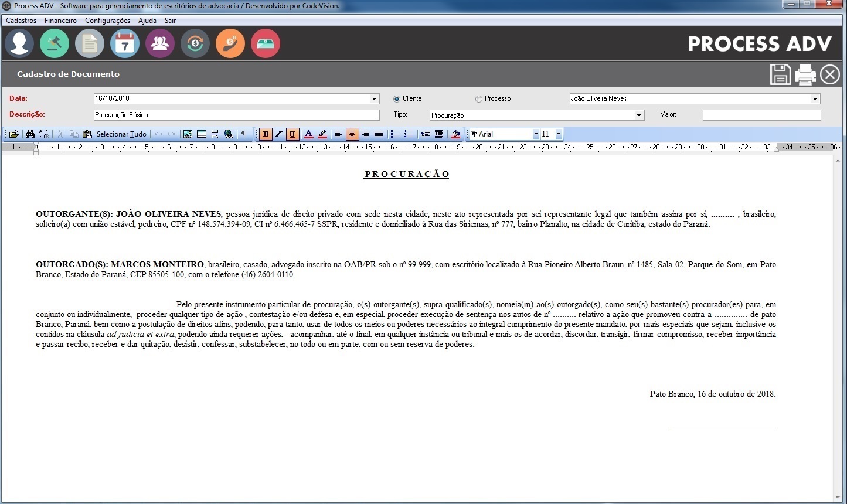Toggle underline formatting
The image size is (847, 504).
[292, 134]
